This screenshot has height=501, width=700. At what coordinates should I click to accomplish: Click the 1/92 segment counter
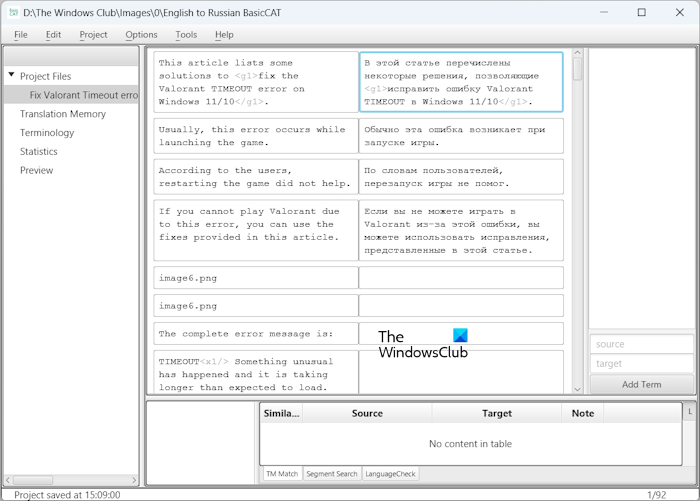tap(657, 495)
